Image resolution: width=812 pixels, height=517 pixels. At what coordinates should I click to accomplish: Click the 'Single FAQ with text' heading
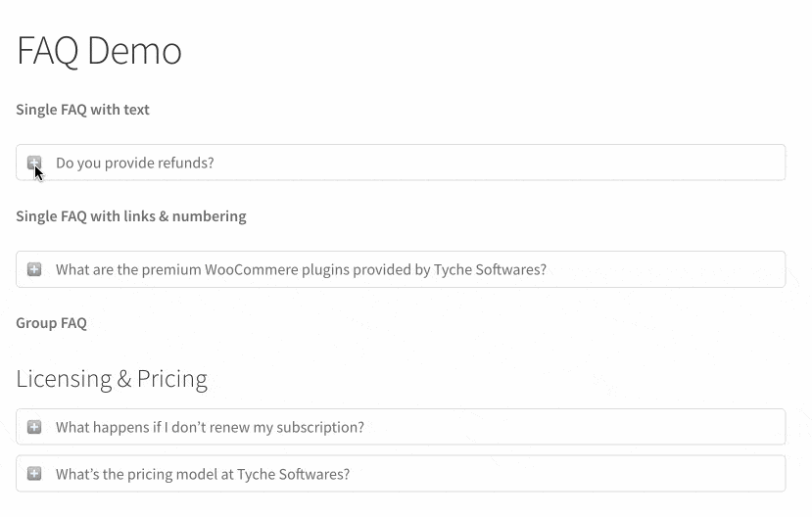coord(82,110)
